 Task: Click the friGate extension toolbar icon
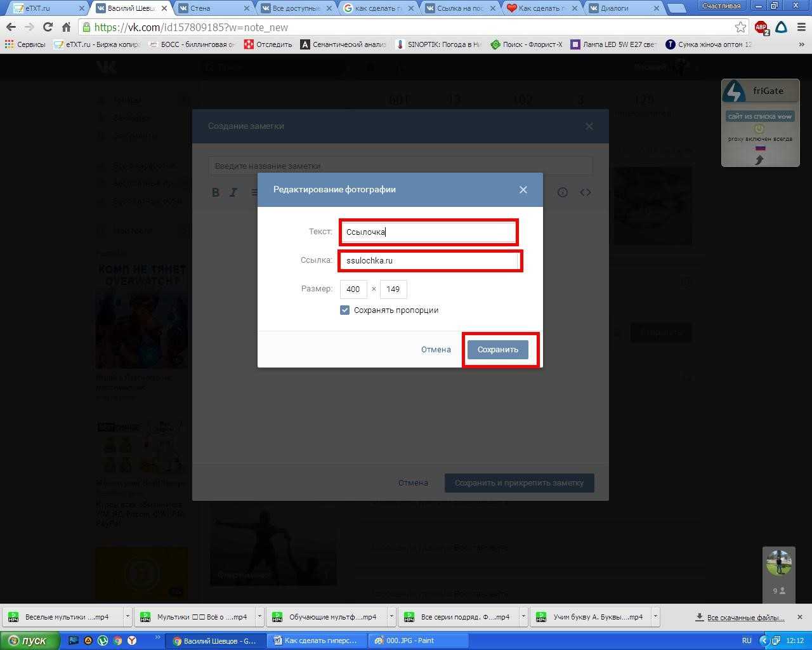[782, 27]
